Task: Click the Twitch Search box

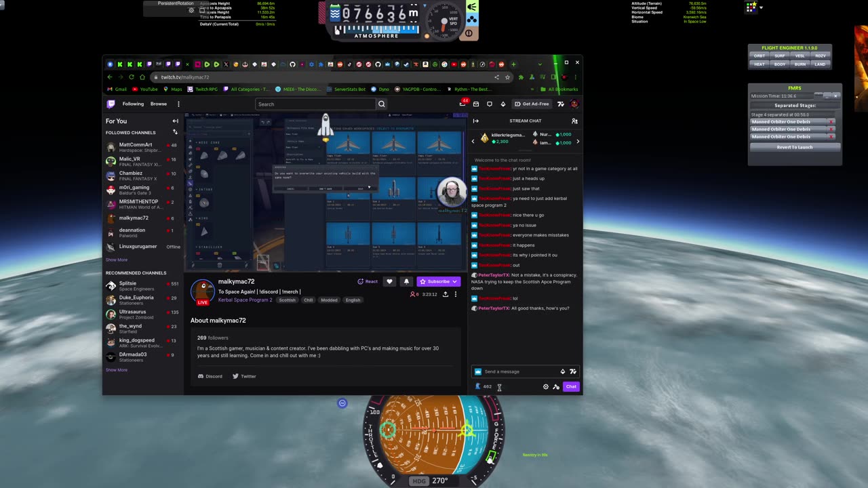Action: tap(315, 104)
